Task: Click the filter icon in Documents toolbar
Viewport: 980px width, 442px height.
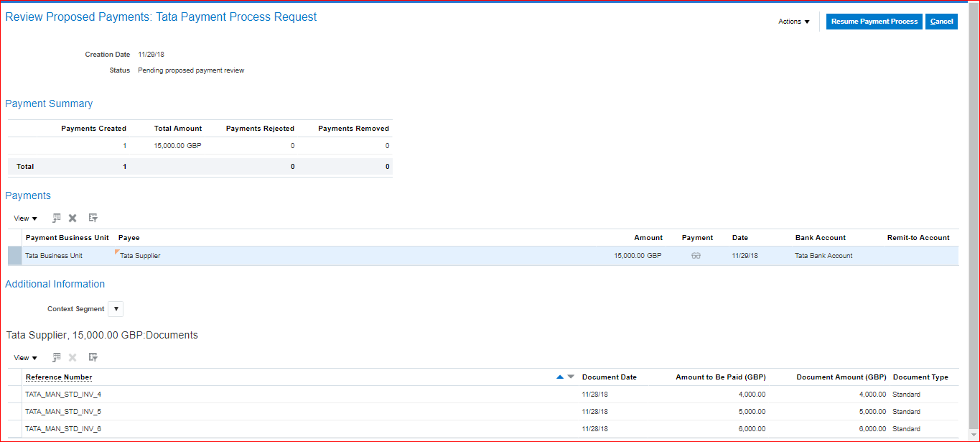Action: tap(93, 357)
